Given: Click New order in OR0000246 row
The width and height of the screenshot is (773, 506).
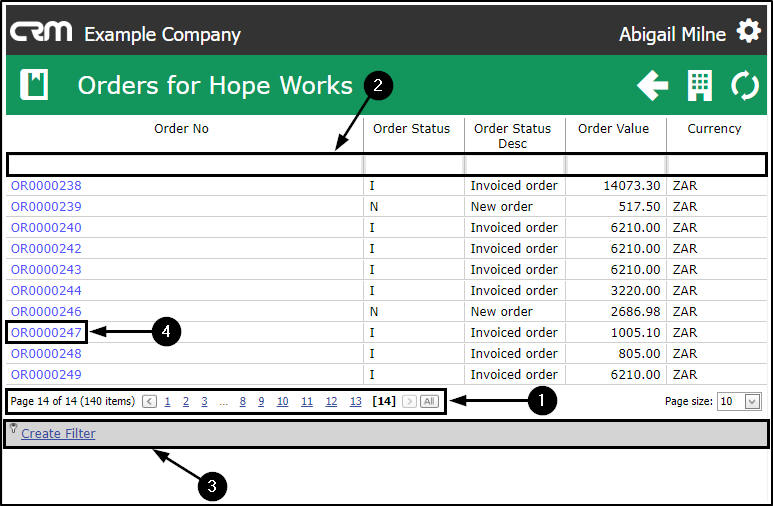Looking at the screenshot, I should [501, 312].
